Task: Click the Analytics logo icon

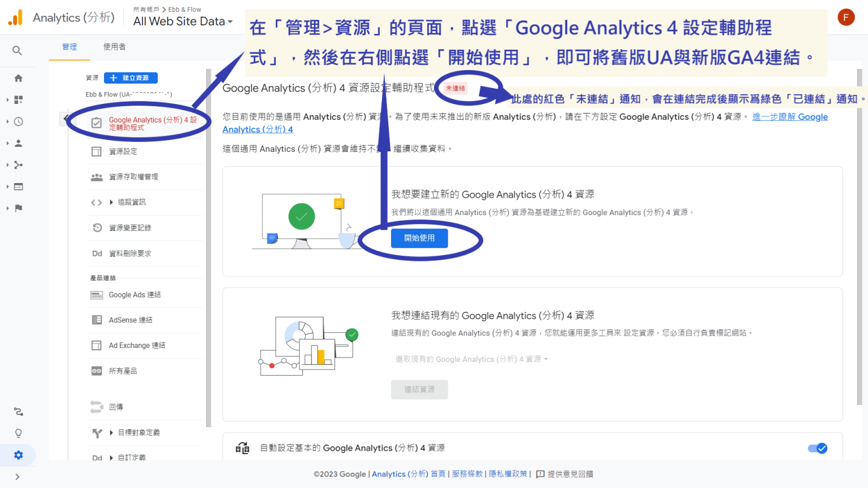Action: pyautogui.click(x=16, y=18)
